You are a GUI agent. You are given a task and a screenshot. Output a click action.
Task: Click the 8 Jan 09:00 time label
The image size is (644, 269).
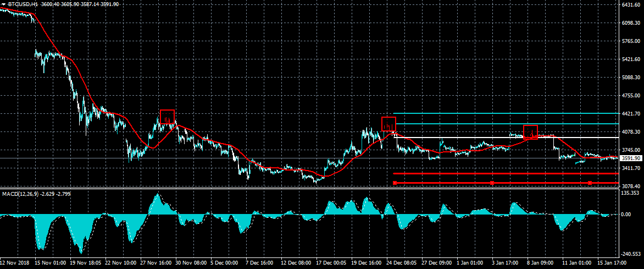click(541, 262)
